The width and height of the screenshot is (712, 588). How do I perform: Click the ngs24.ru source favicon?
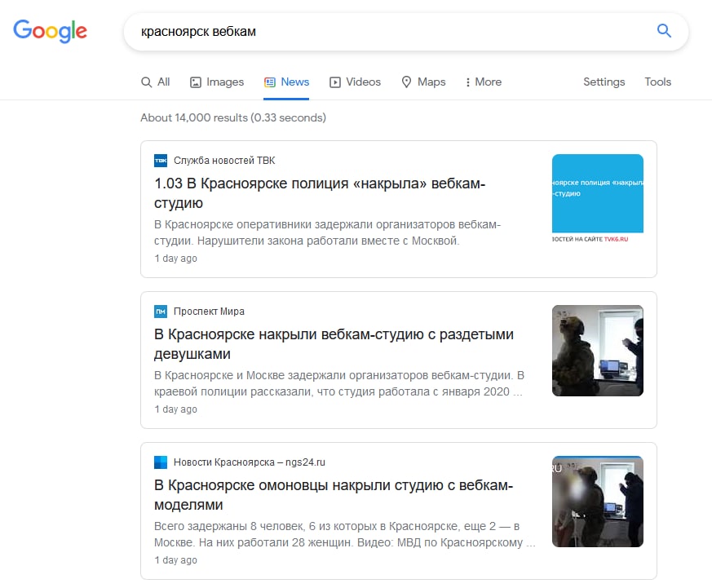(x=161, y=462)
